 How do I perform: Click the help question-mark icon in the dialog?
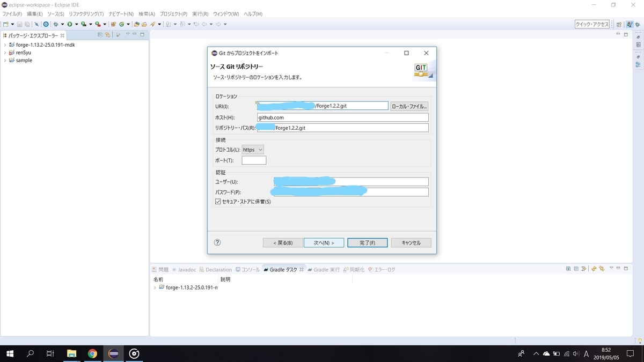[x=217, y=242]
